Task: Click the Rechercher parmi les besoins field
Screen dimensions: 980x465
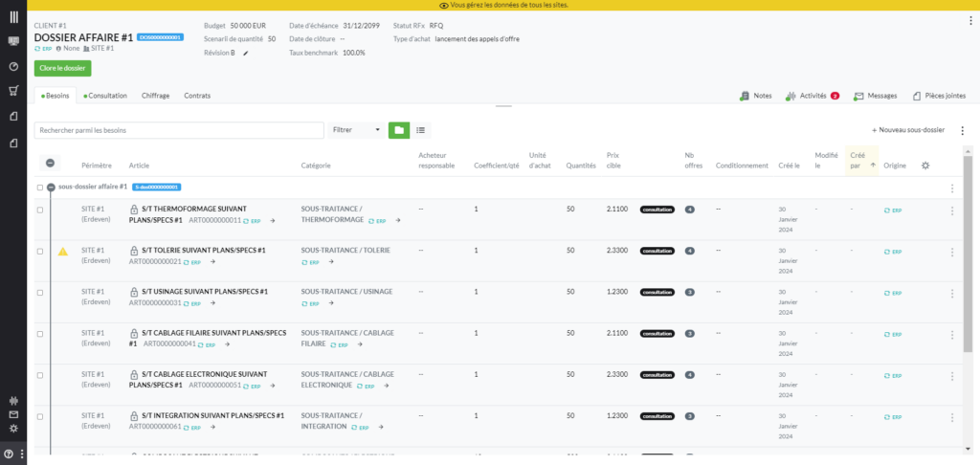Action: click(x=178, y=129)
